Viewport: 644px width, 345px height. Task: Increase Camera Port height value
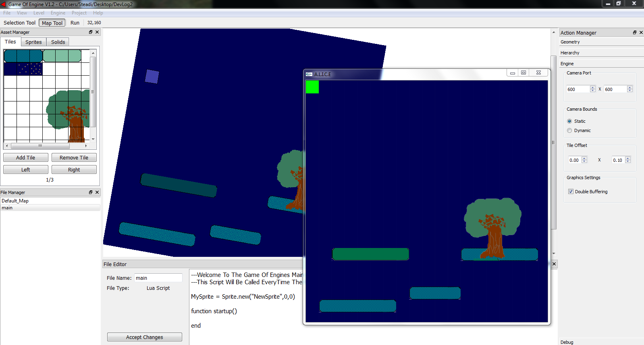coord(630,87)
